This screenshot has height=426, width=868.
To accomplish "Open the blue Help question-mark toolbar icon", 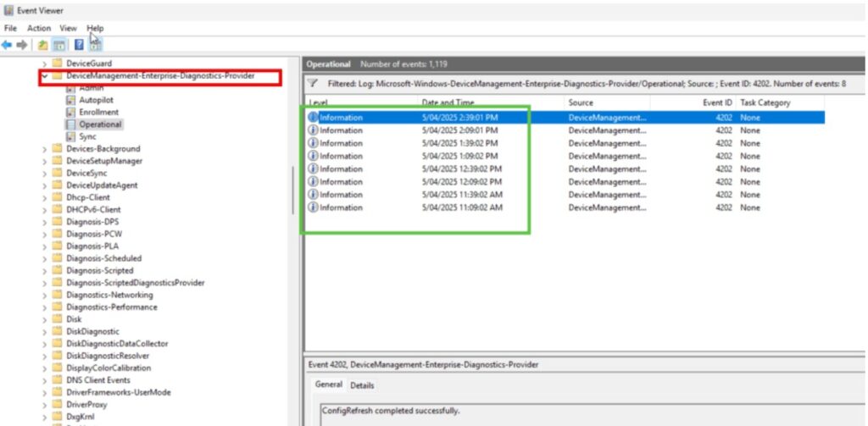I will coord(79,45).
